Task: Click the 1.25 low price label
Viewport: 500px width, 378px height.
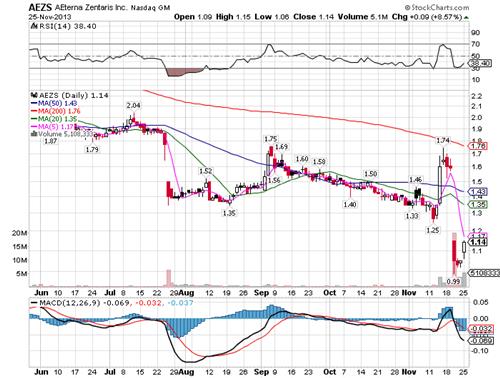Action: pos(433,230)
